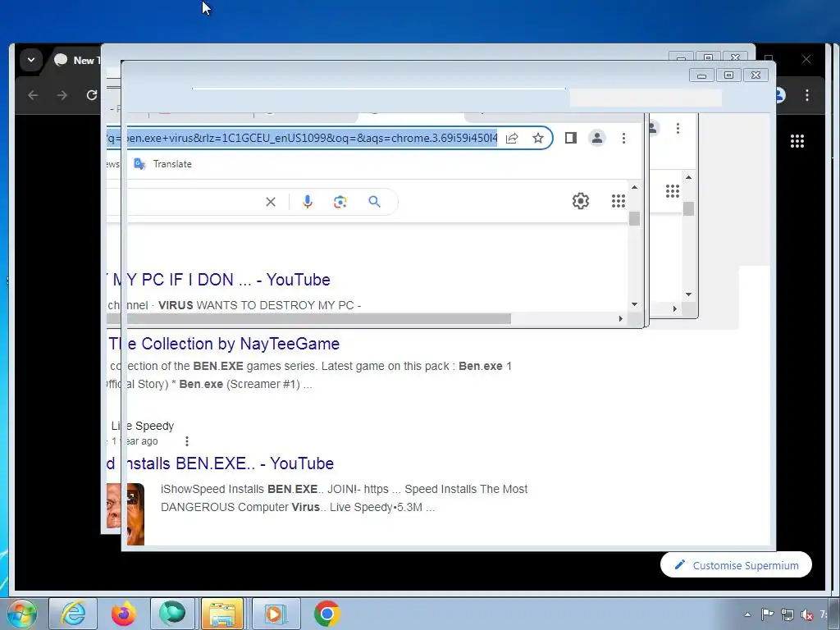The width and height of the screenshot is (840, 630).
Task: Open the apps grid beside the gear
Action: 619,201
